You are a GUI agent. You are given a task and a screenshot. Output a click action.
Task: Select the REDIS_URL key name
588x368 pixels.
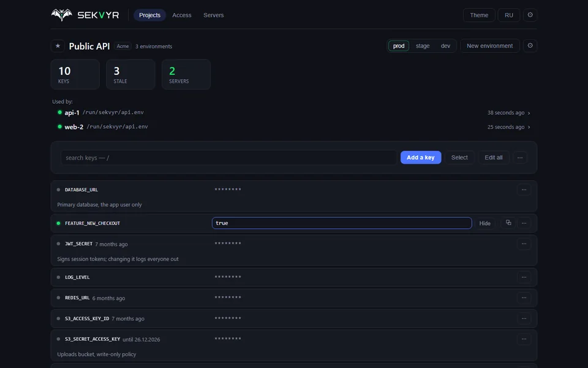tap(77, 298)
